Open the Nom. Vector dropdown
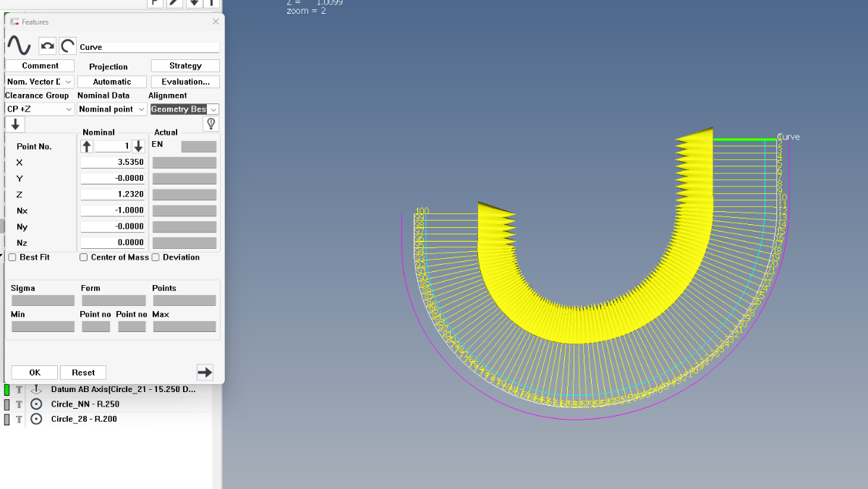 (39, 82)
